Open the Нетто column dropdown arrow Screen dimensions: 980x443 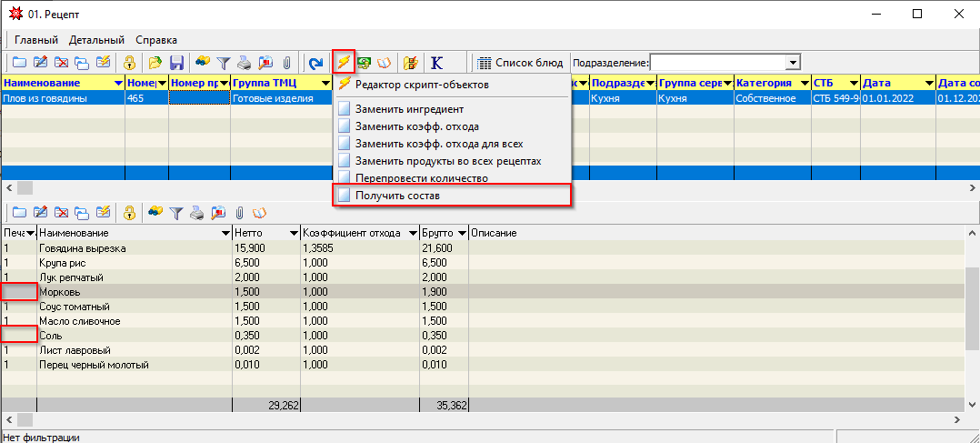[294, 234]
